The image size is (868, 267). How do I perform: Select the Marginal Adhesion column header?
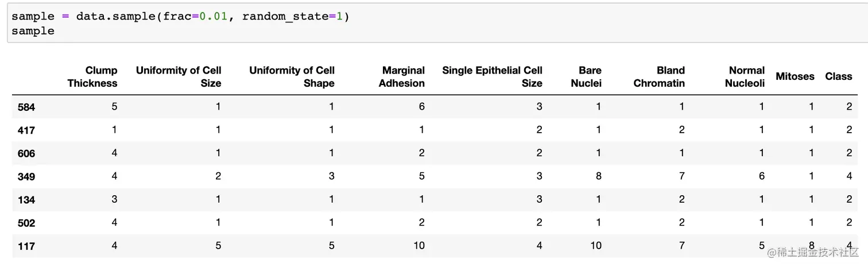pos(403,76)
